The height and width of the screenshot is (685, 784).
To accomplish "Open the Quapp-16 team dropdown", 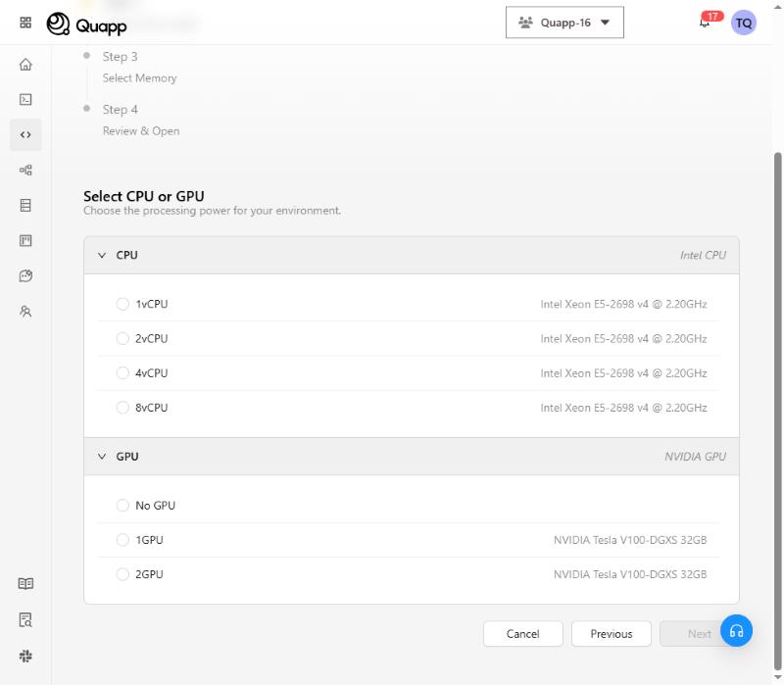I will tap(564, 23).
